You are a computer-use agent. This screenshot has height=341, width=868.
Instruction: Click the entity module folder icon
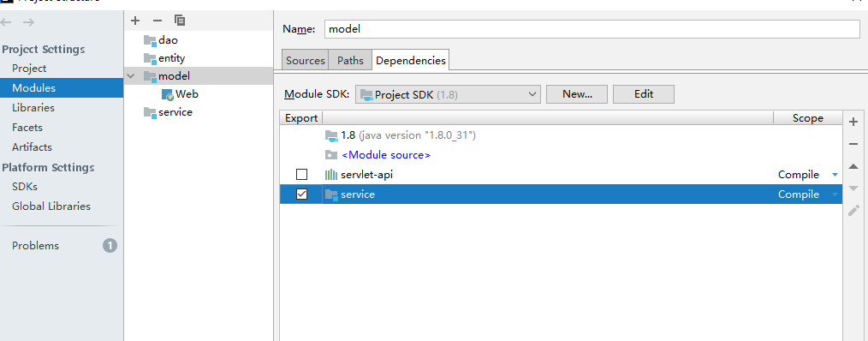150,58
